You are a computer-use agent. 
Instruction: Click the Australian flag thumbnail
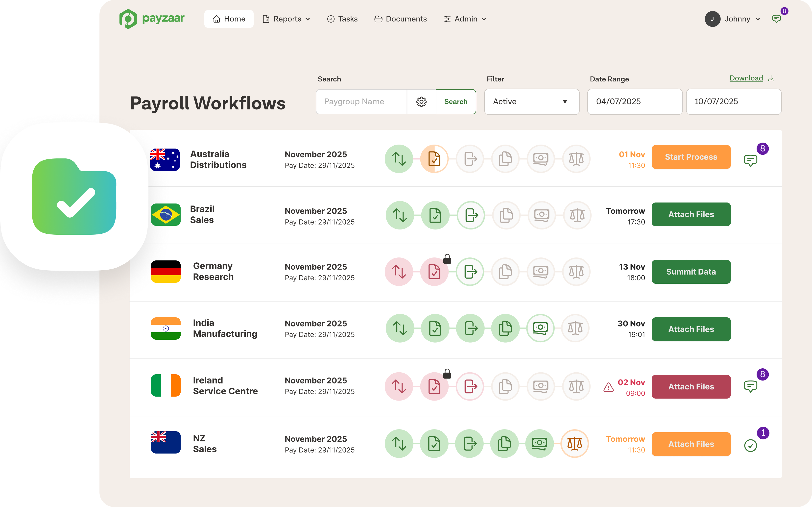[x=165, y=160]
